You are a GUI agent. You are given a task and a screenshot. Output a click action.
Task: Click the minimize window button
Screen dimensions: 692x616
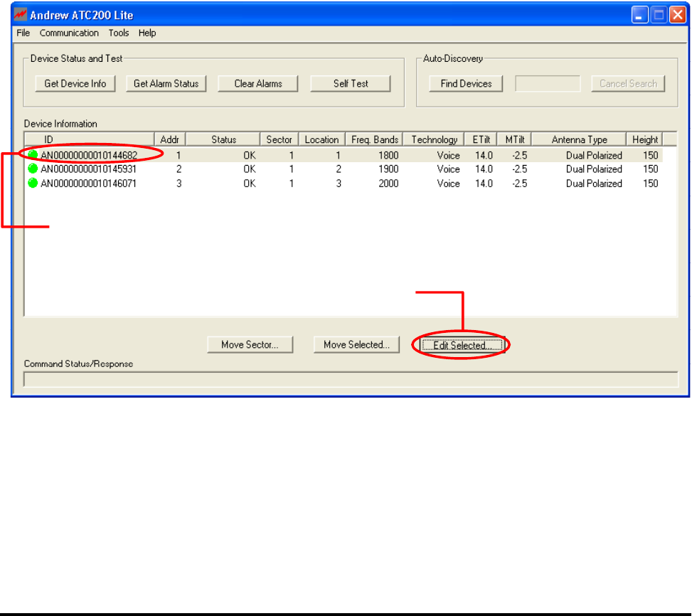pos(639,14)
